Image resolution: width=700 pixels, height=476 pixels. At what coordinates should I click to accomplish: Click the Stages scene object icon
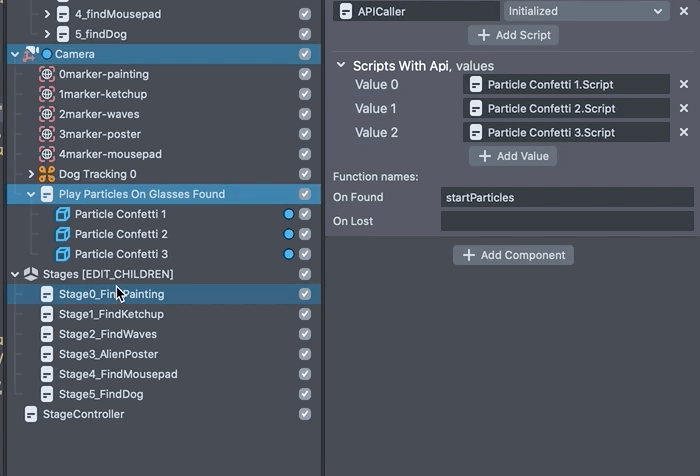click(31, 274)
